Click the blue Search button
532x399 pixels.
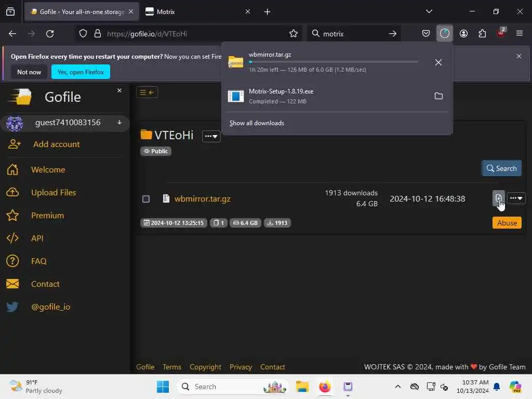[x=501, y=168]
